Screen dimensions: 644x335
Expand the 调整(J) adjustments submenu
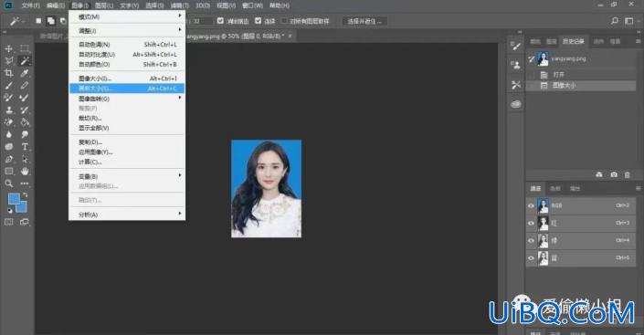(126, 30)
